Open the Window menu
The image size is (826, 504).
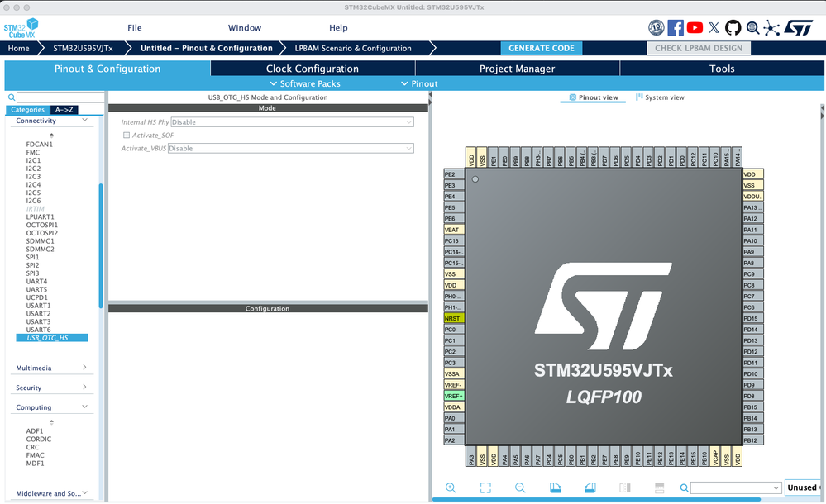click(x=245, y=28)
